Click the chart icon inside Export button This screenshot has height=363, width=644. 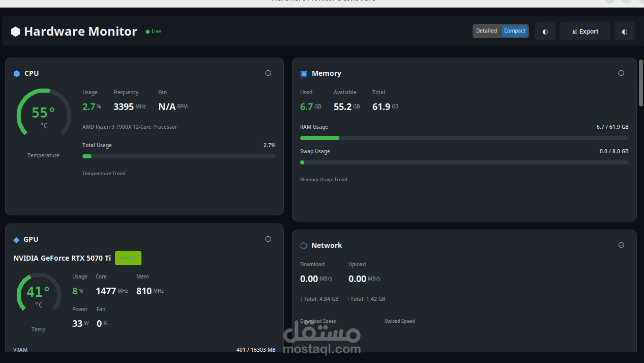(574, 32)
